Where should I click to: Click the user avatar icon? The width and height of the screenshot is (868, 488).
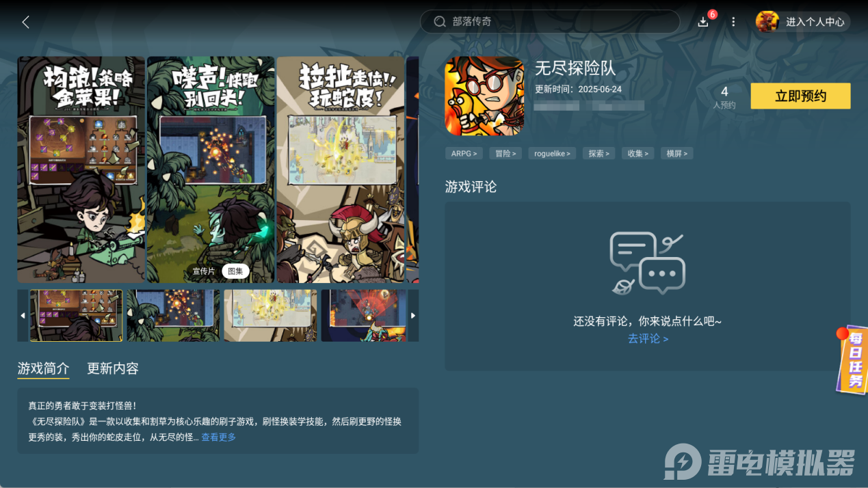[x=767, y=22]
